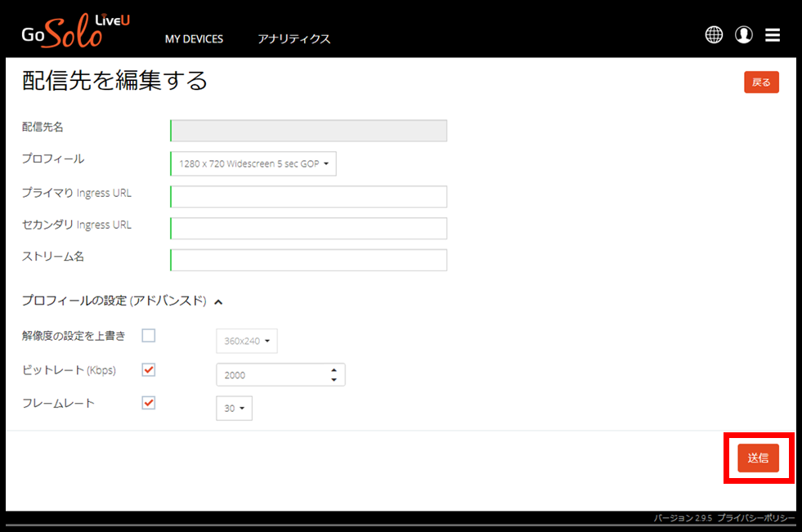Open the アナリティクス menu item
Viewport: 802px width, 532px height.
tap(293, 39)
